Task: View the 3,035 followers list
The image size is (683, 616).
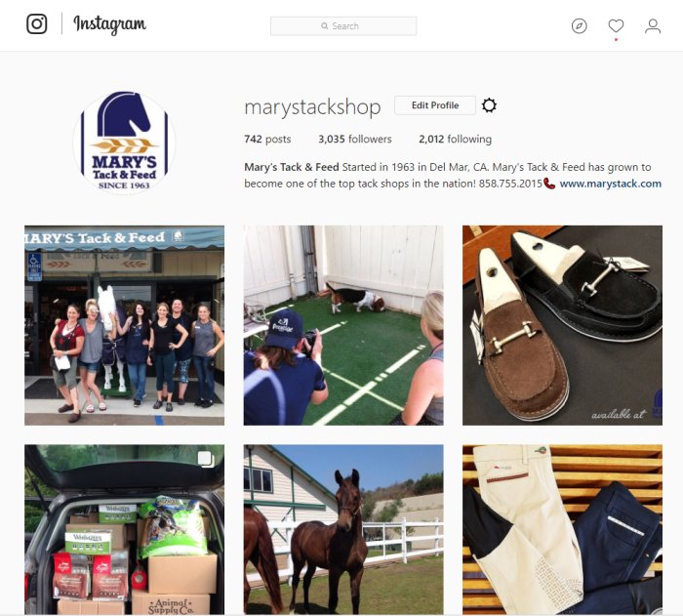Action: tap(354, 139)
